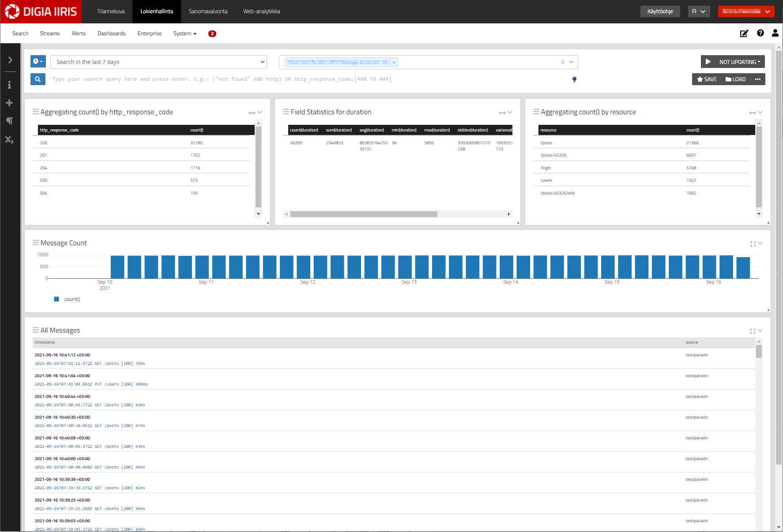Click the red notification badge showing 2
Image resolution: width=783 pixels, height=532 pixels.
pyautogui.click(x=212, y=34)
